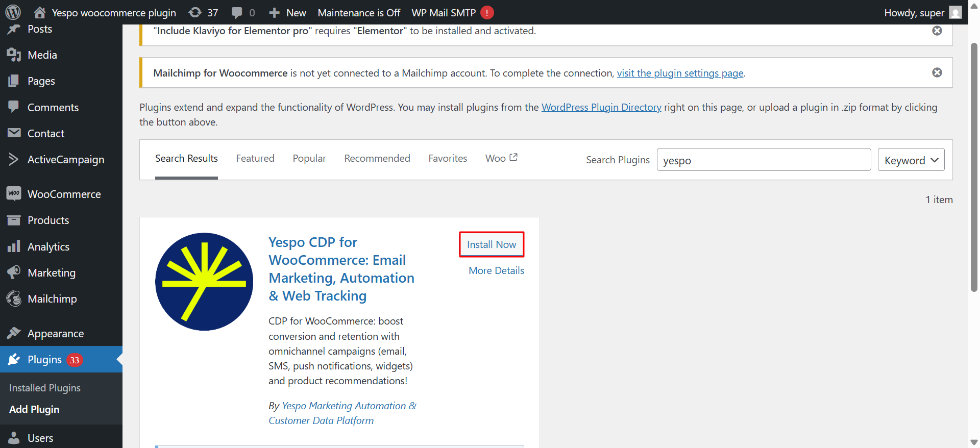The width and height of the screenshot is (980, 448).
Task: Open More Details for Yespo plugin
Action: [x=497, y=270]
